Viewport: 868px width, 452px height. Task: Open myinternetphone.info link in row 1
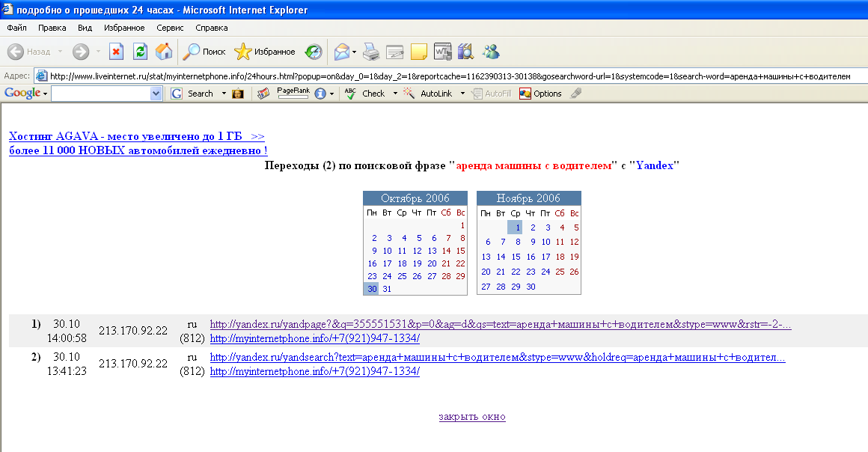click(314, 338)
